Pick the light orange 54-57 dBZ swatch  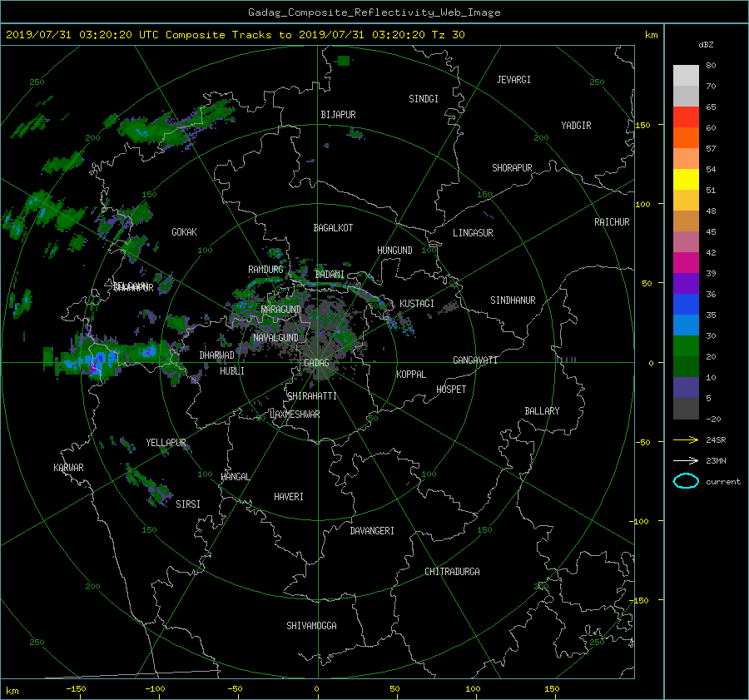[686, 159]
